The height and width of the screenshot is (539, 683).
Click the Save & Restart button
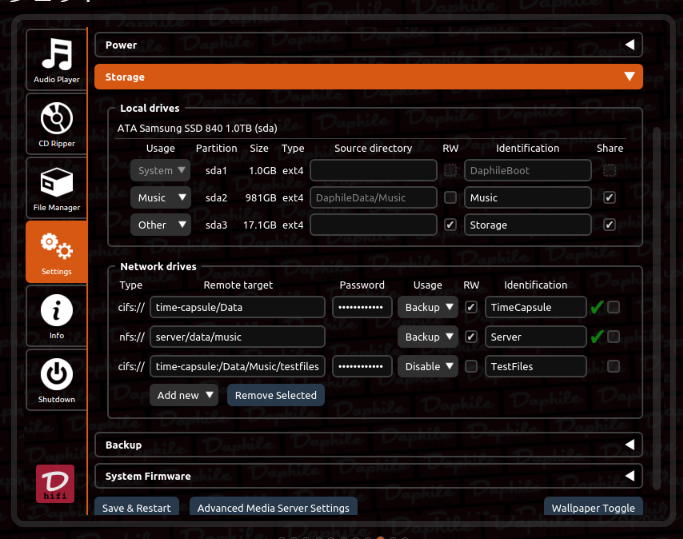[x=136, y=508]
